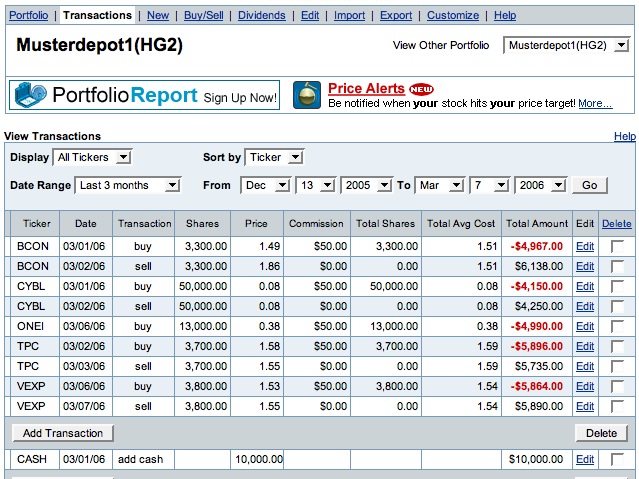
Task: Open the Customize menu link
Action: 453,15
